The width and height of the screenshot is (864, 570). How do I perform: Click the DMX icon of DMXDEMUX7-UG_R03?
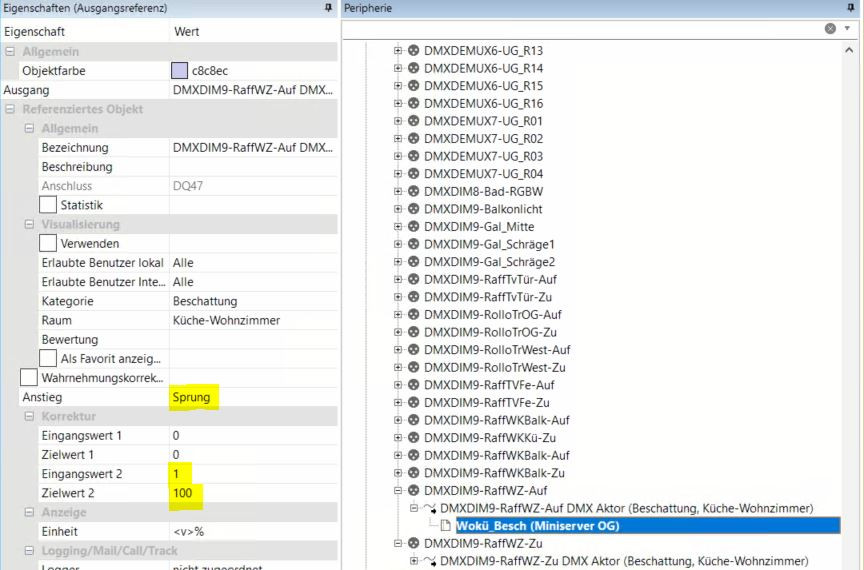tap(413, 156)
